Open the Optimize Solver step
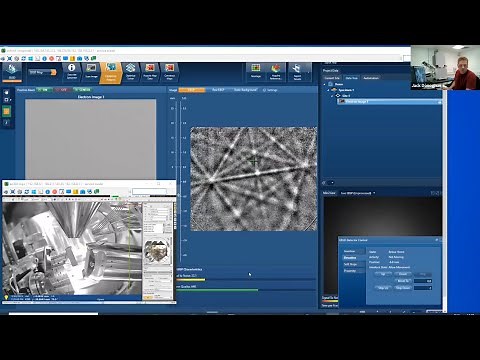The image size is (480, 360). tap(130, 71)
